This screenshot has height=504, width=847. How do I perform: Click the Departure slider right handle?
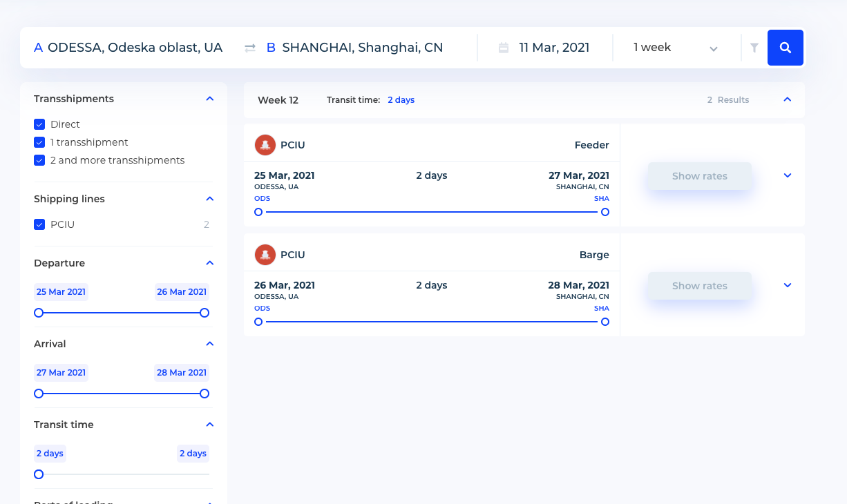[x=204, y=313]
